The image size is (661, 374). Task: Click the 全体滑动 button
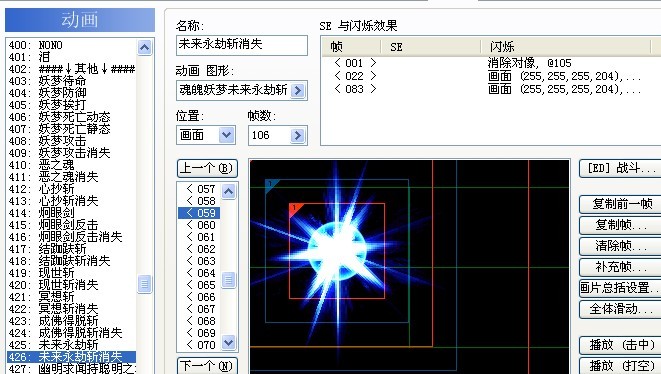621,309
